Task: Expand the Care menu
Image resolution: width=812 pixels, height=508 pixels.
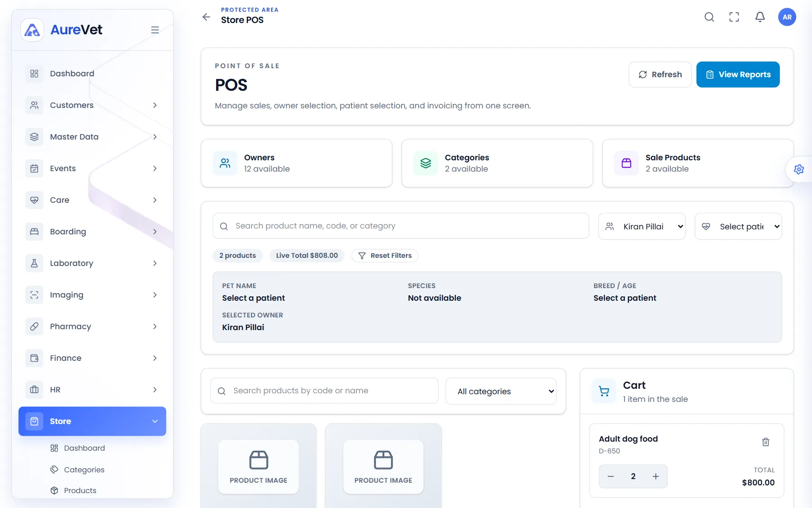Action: (92, 200)
